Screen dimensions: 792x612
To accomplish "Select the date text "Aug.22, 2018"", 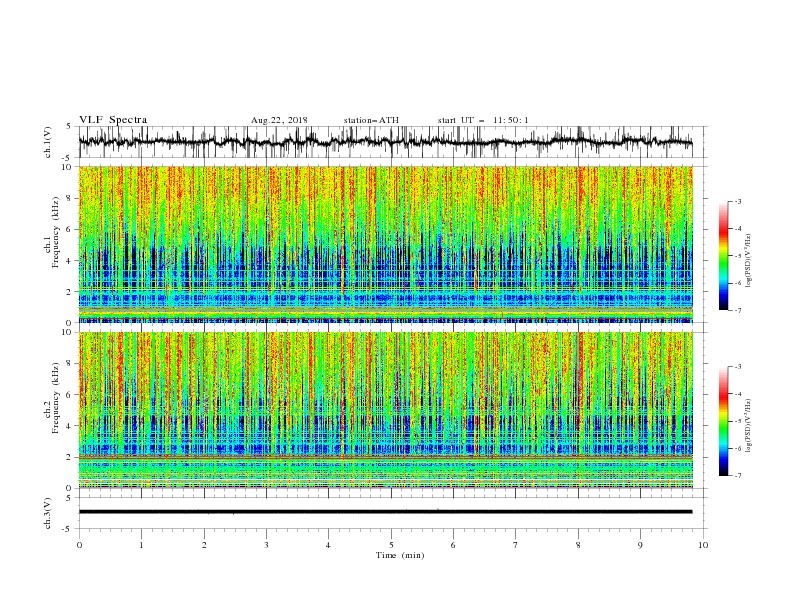I will point(279,120).
